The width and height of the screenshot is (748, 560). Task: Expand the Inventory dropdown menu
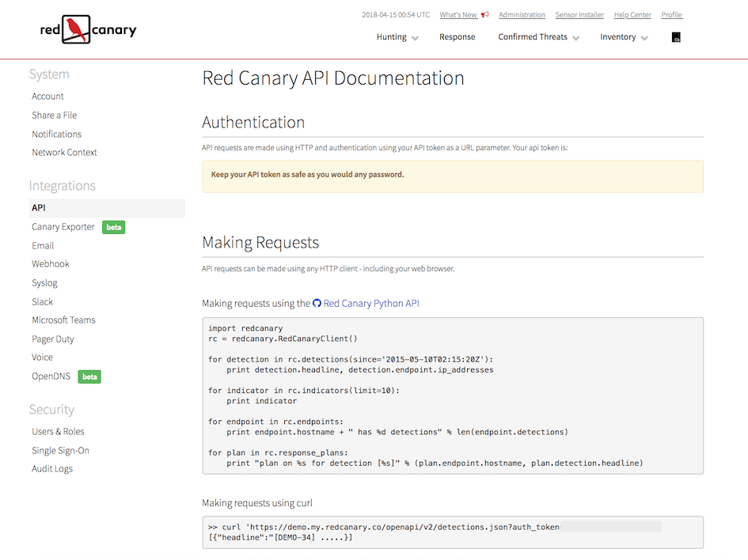tap(624, 37)
